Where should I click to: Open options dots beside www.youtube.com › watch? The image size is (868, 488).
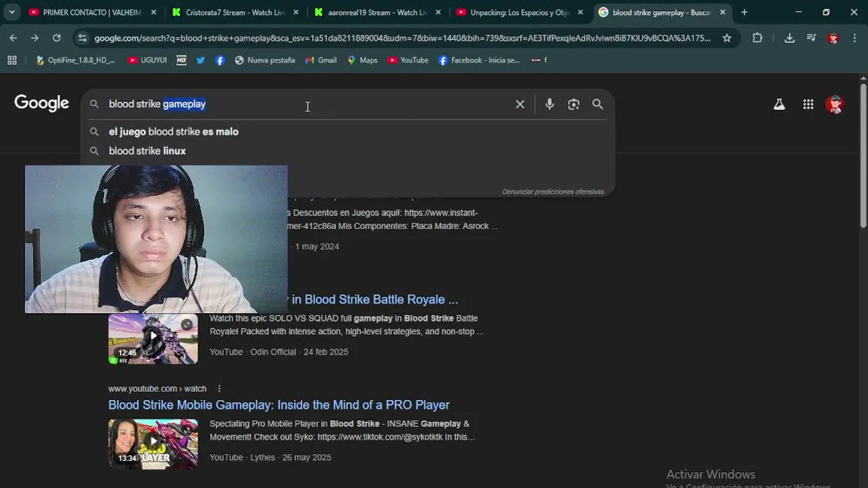pos(219,388)
